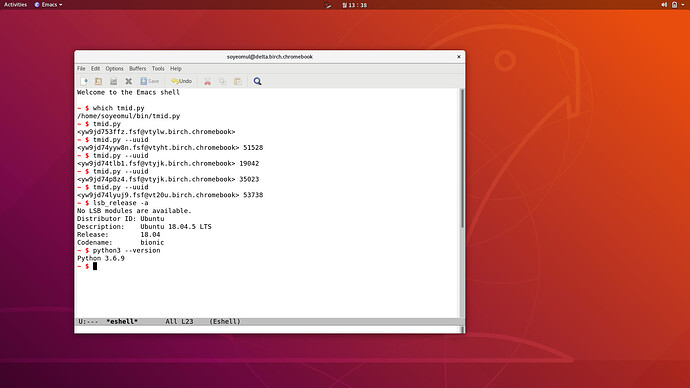This screenshot has height=388, width=690.
Task: Click the line ending in 19042
Action: pyautogui.click(x=168, y=164)
